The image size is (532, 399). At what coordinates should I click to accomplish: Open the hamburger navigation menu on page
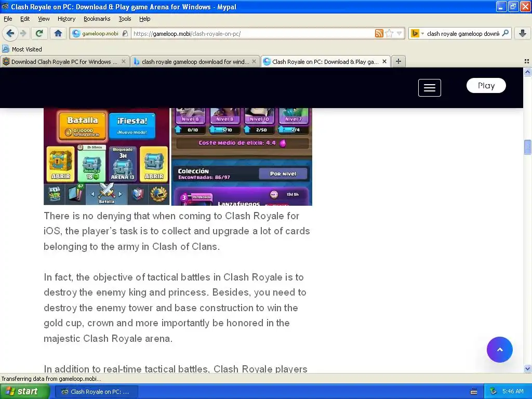click(x=429, y=87)
